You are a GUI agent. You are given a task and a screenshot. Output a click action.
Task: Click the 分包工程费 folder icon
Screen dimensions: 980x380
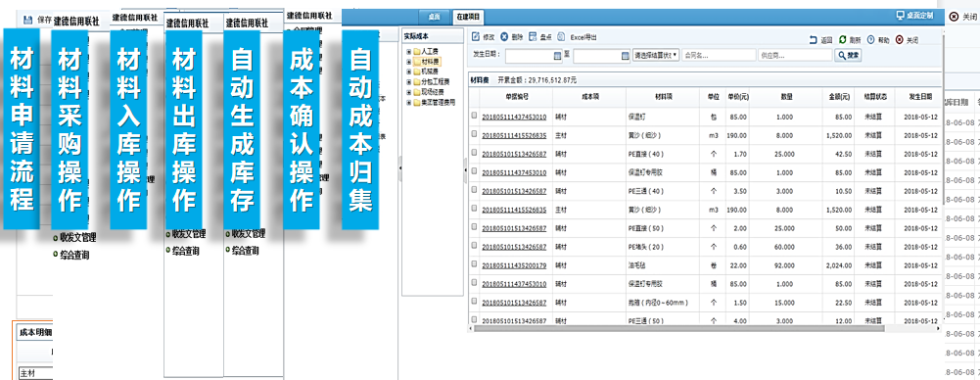[x=417, y=82]
